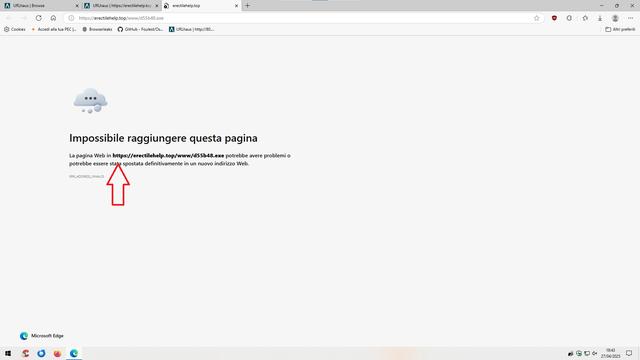Open the GitHub bookmark
The width and height of the screenshot is (640, 360).
point(140,29)
